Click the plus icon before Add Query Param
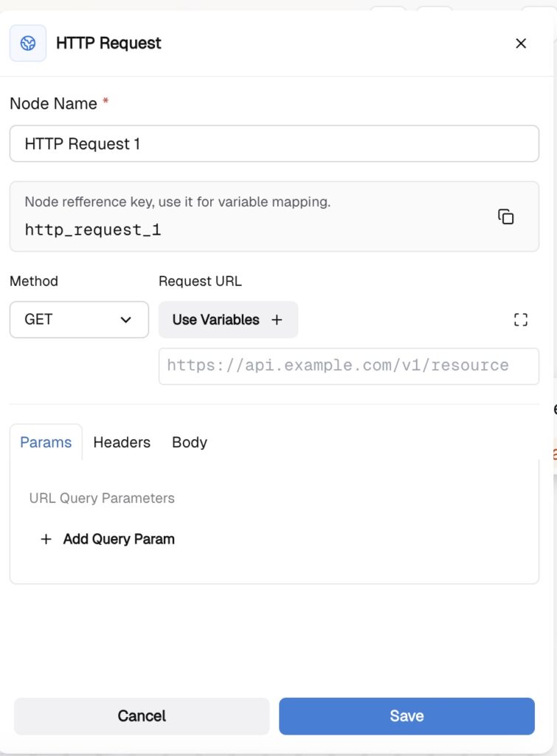Image resolution: width=557 pixels, height=756 pixels. tap(46, 539)
